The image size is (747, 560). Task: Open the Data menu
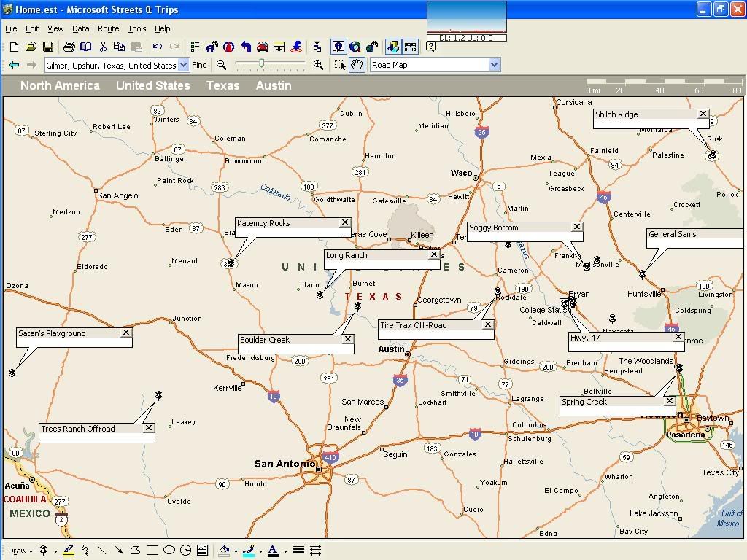click(x=80, y=28)
